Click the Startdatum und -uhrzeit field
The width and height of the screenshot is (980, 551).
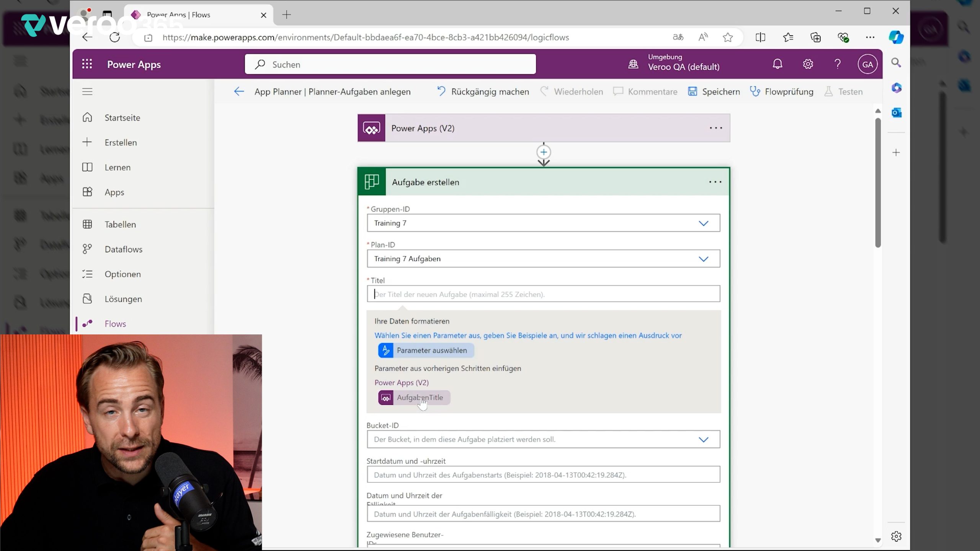tap(543, 475)
